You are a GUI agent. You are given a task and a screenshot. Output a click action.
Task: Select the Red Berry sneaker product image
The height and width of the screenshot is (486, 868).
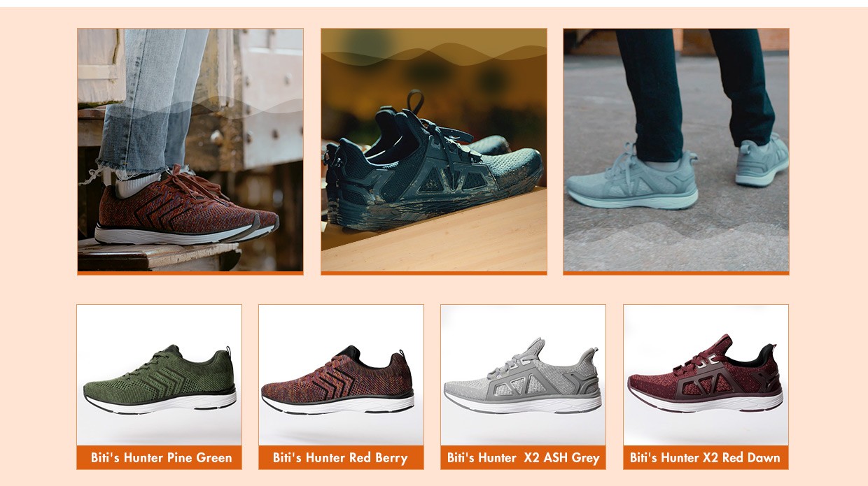tap(341, 375)
